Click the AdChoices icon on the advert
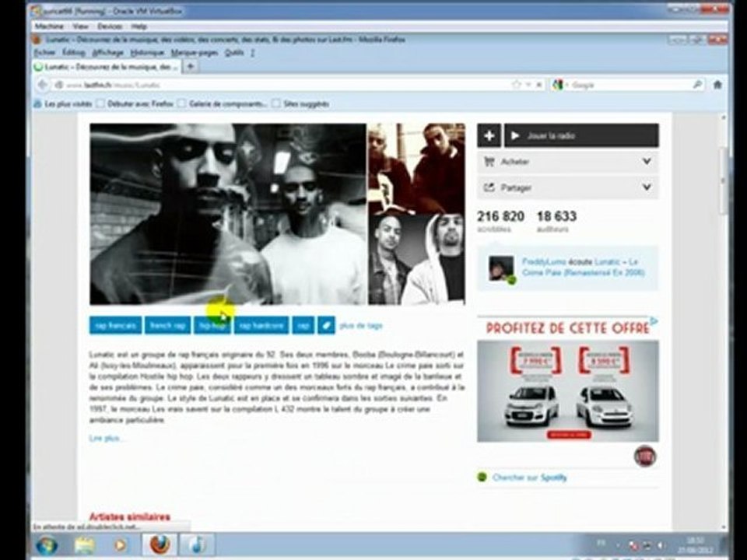Viewport: 747px width, 560px height. (x=654, y=321)
